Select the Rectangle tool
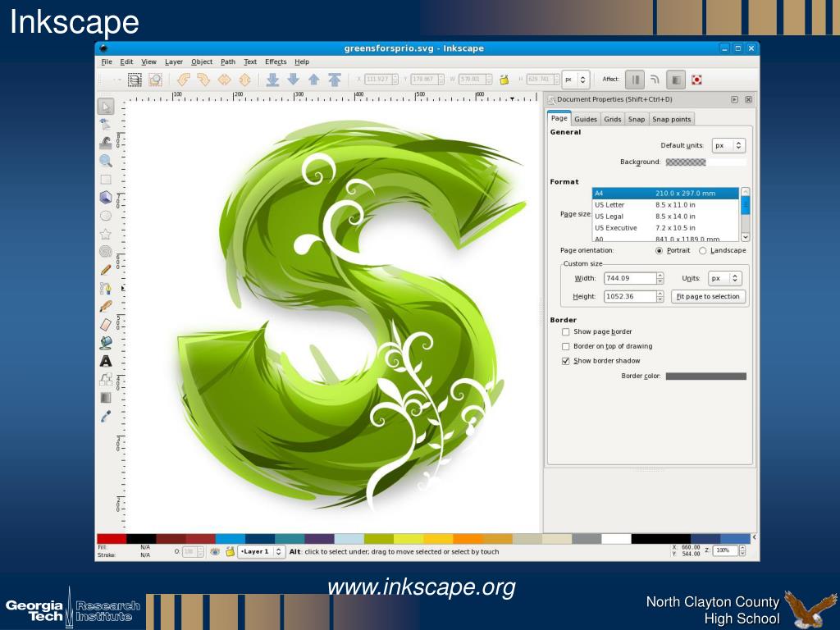Screen dimensions: 840x630 pos(106,179)
